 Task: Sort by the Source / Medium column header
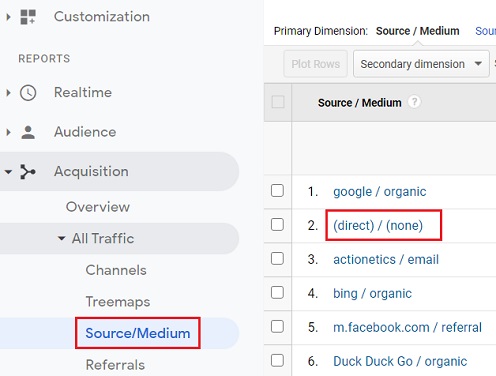(x=359, y=103)
